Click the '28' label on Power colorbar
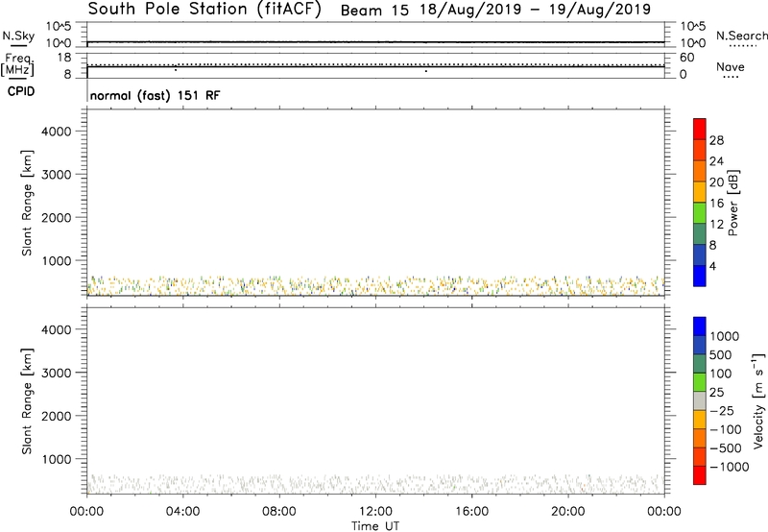768x532 pixels. (x=716, y=140)
